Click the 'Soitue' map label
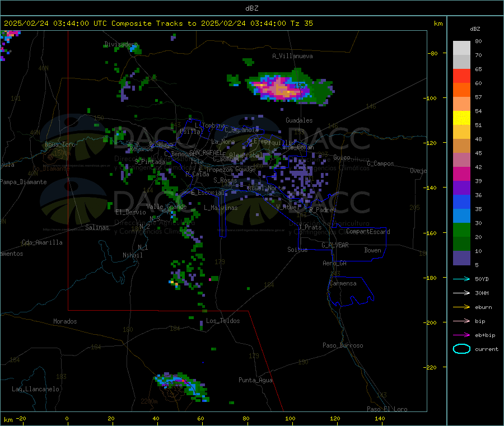Viewport: 504px width, 426px height. coord(297,250)
